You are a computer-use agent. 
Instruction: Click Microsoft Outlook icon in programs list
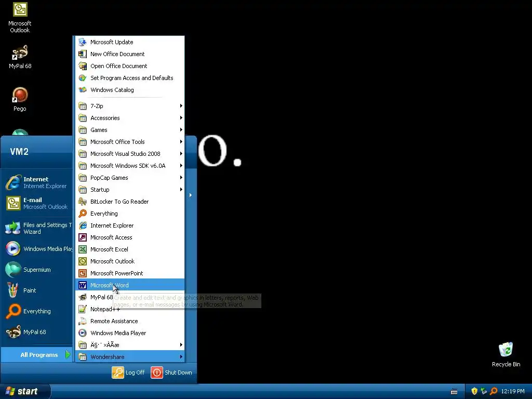[83, 261]
